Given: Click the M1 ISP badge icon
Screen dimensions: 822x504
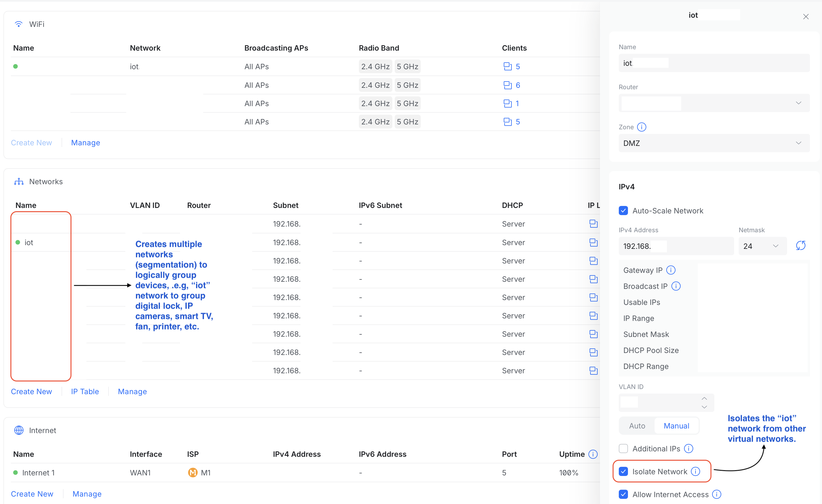Looking at the screenshot, I should pos(193,472).
